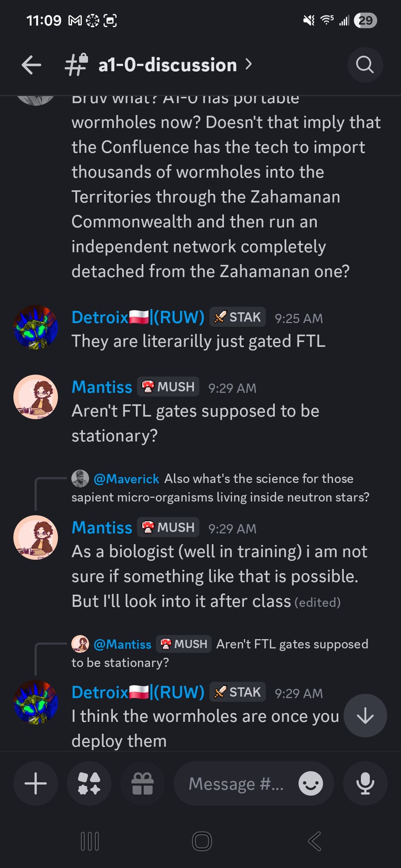
Task: Open channel search magnifier
Action: (x=365, y=65)
